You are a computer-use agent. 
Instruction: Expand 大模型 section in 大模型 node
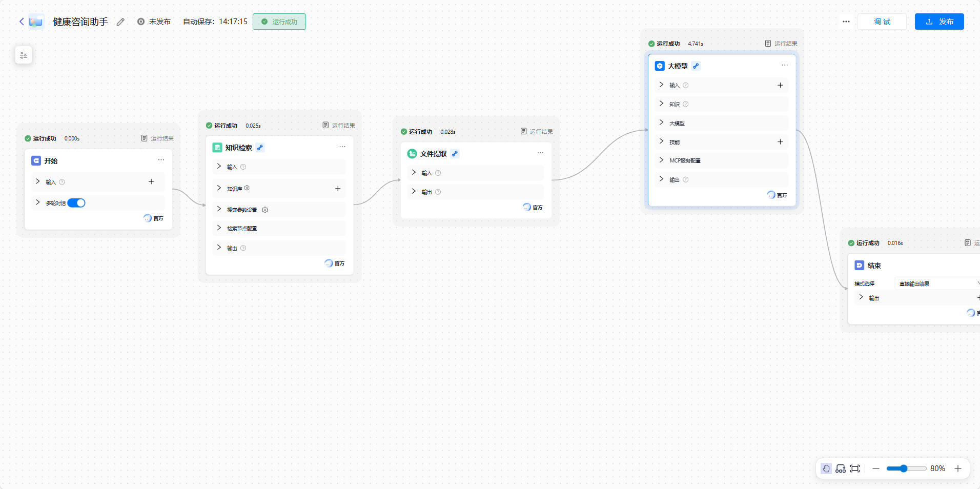(662, 123)
